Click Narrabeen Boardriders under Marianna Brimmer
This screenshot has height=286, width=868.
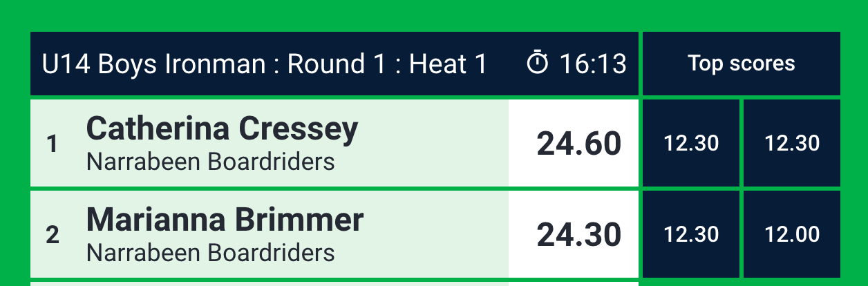[x=211, y=253]
